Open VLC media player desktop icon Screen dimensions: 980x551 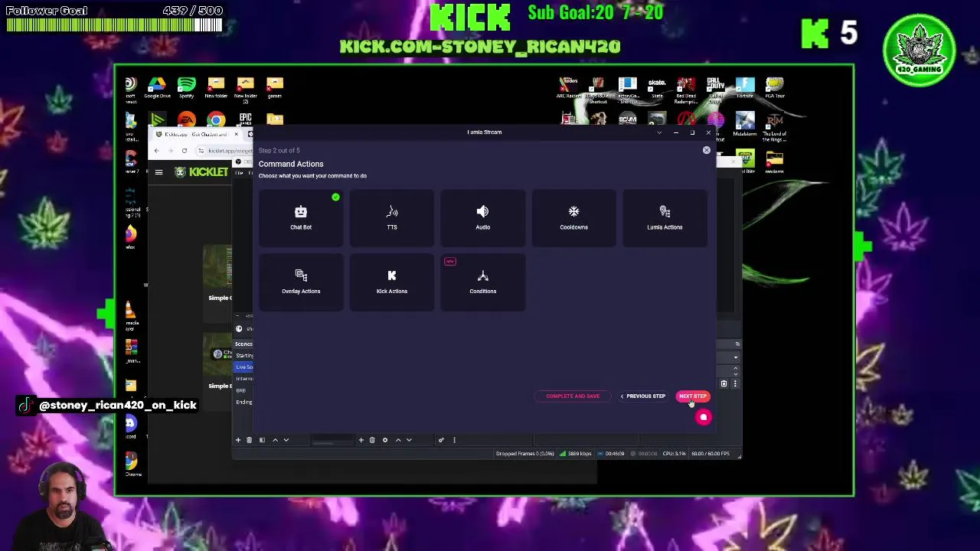tap(131, 315)
